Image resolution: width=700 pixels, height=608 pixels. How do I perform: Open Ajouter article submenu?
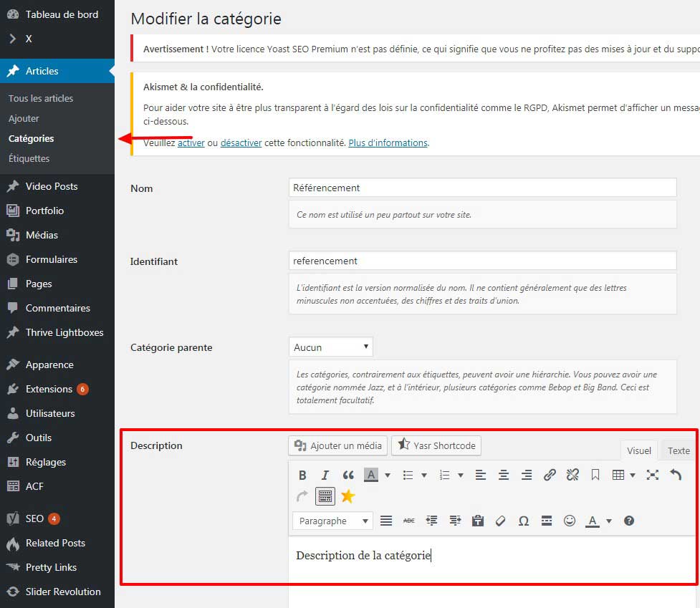[x=24, y=118]
